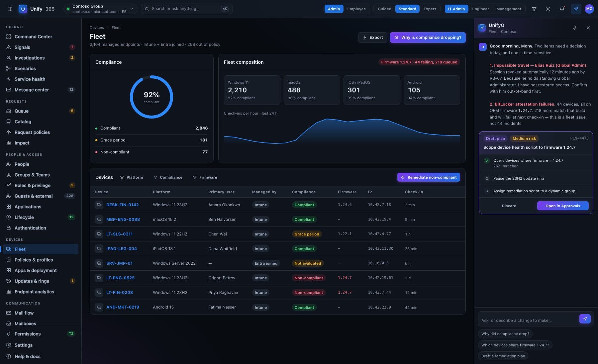Click the device icon for MBP-ENG-0088
This screenshot has width=598, height=364.
pos(99,220)
